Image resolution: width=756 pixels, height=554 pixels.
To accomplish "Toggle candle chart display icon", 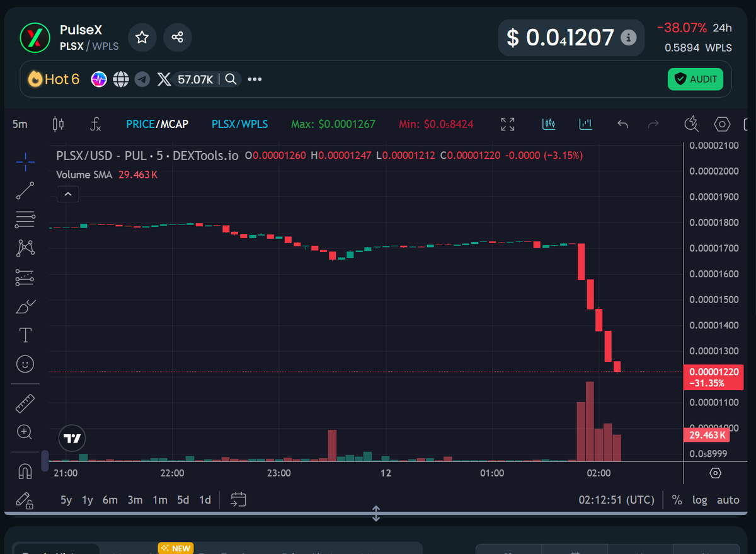I will (549, 124).
